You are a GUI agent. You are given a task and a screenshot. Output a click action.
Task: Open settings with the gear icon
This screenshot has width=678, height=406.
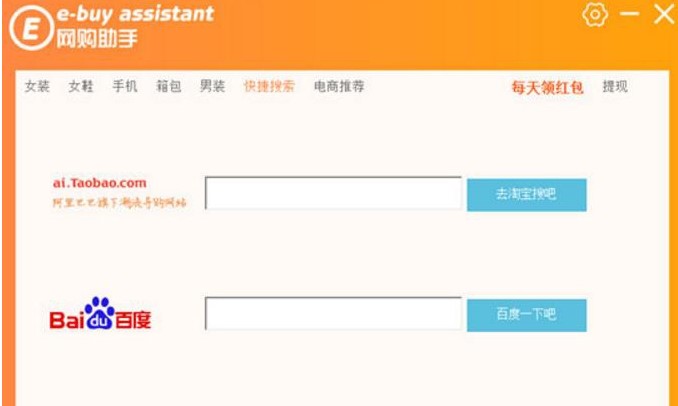595,15
